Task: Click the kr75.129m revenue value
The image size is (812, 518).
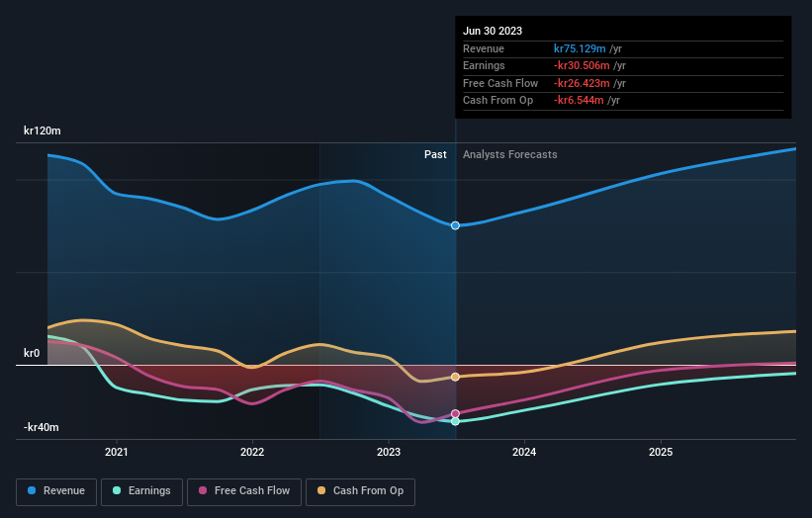Action: tap(580, 48)
